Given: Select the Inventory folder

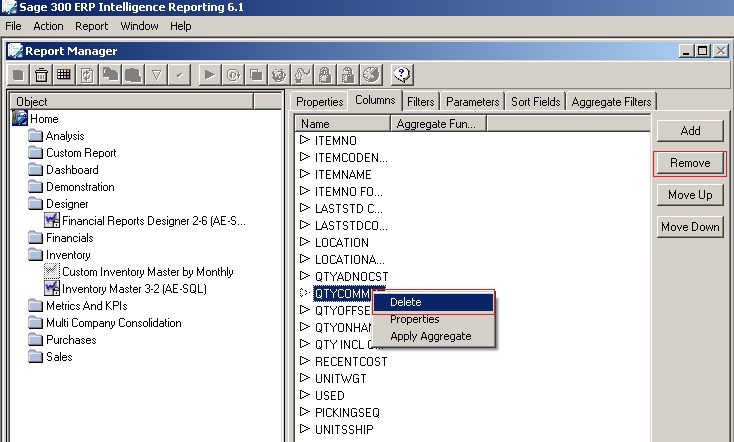Looking at the screenshot, I should [68, 255].
